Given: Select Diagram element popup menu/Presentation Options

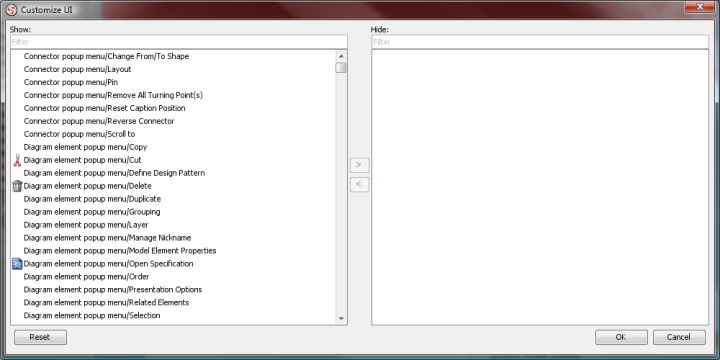Looking at the screenshot, I should point(112,290).
